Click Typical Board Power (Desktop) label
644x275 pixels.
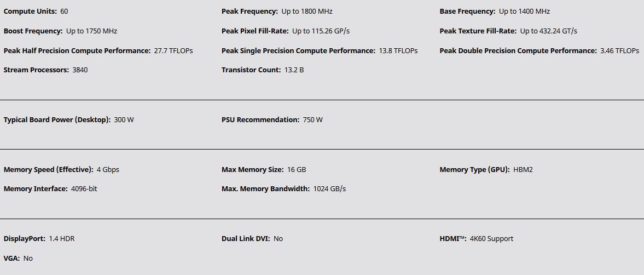click(57, 119)
